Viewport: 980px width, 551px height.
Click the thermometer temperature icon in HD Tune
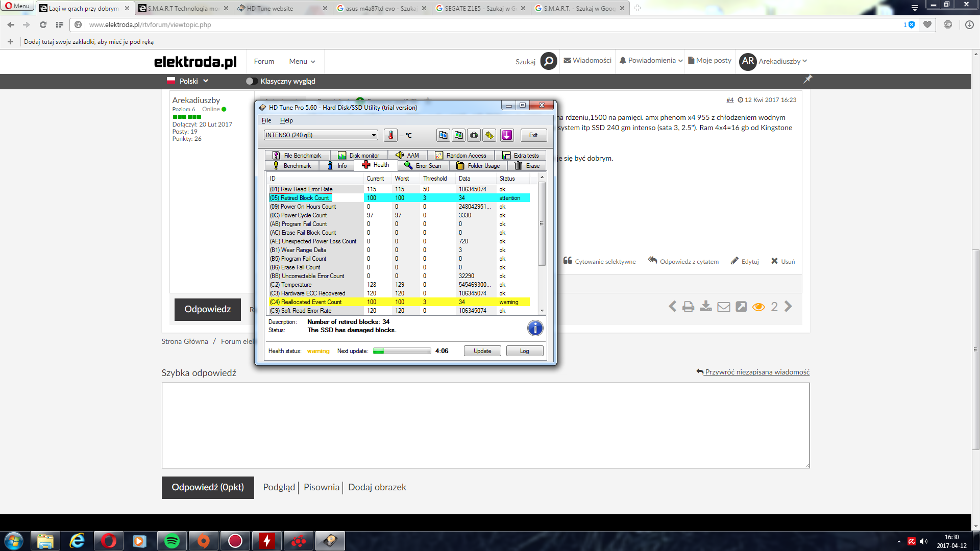pos(390,135)
